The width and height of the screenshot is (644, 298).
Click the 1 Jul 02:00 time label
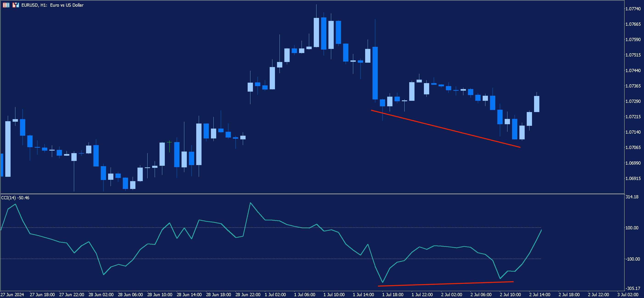[x=275, y=295]
